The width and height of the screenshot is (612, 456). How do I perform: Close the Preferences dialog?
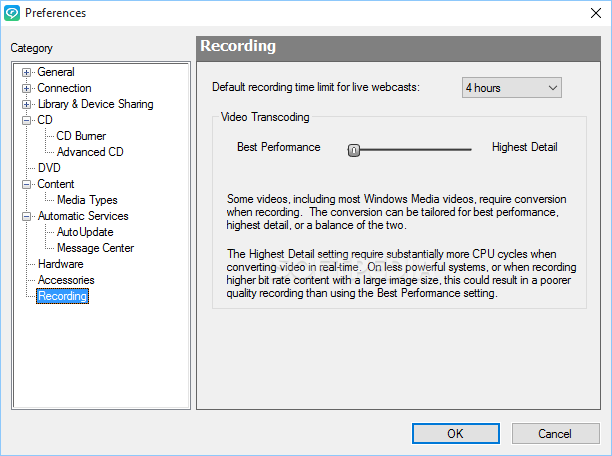coord(596,13)
